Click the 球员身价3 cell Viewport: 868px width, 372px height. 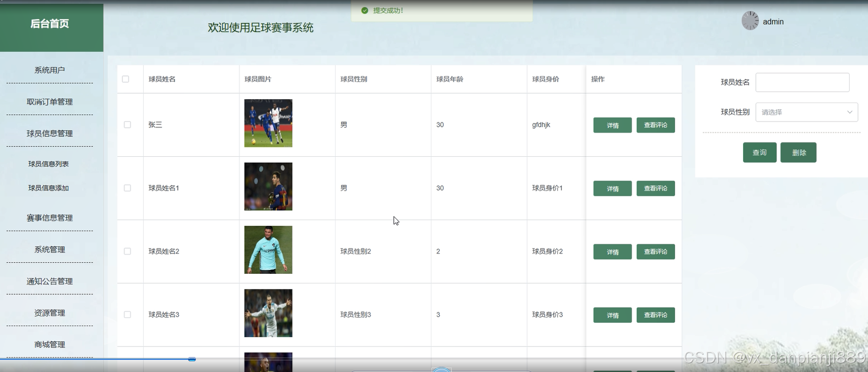tap(547, 315)
